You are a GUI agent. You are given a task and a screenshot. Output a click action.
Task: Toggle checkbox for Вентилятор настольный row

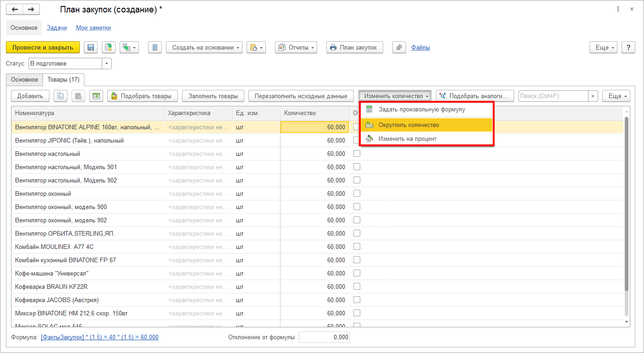click(357, 154)
